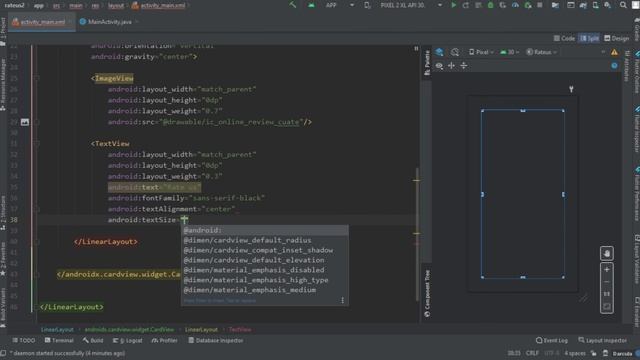
Task: Click the Stop square icon in the toolbar
Action: pos(540,5)
